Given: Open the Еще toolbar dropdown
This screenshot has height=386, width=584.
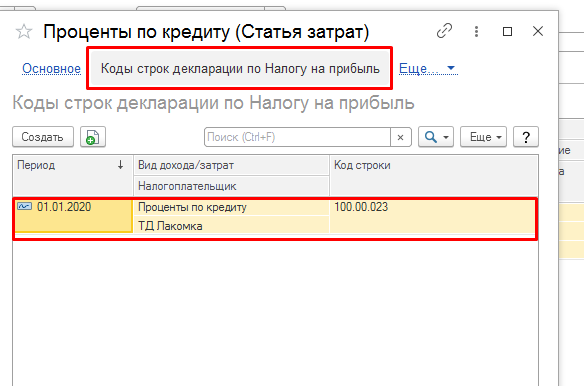Looking at the screenshot, I should tap(483, 137).
